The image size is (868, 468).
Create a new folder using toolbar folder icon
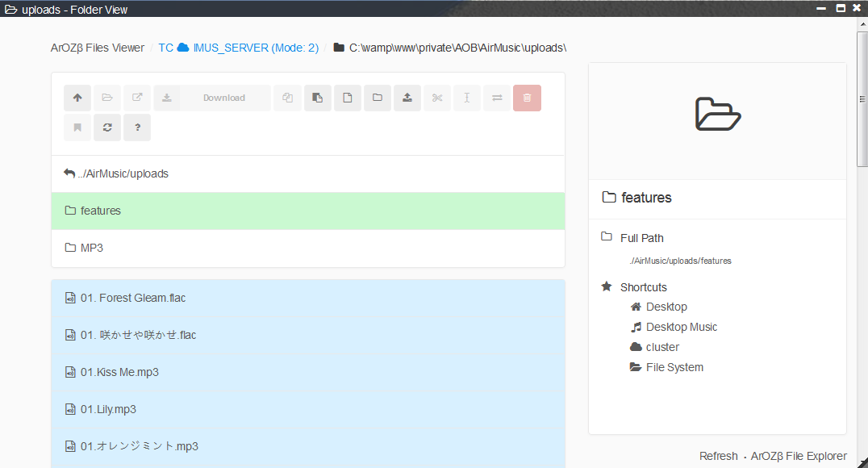(378, 98)
